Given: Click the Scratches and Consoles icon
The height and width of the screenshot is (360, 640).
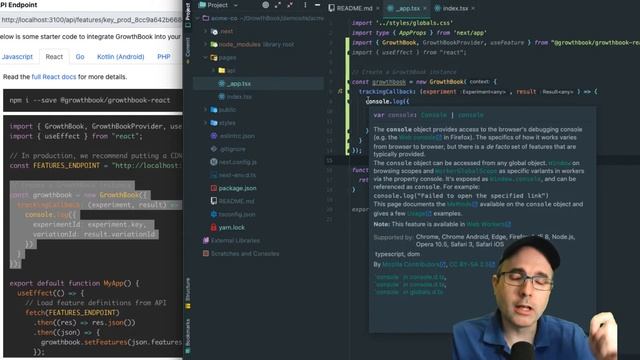Looking at the screenshot, I should click(206, 253).
